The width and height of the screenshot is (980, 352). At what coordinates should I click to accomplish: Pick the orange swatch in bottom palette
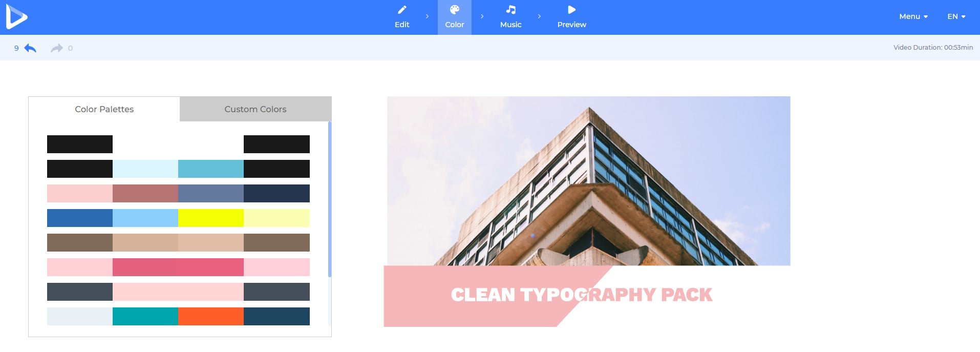point(210,316)
